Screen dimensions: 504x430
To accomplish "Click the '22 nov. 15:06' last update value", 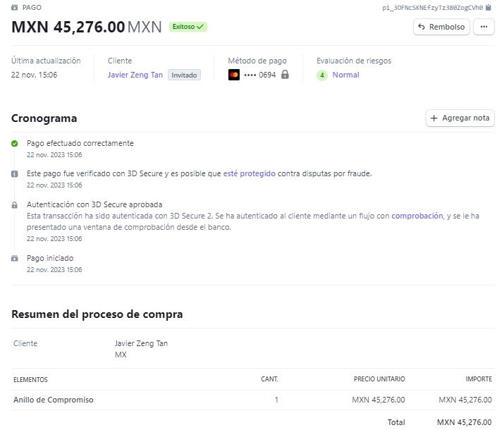I will pos(34,75).
